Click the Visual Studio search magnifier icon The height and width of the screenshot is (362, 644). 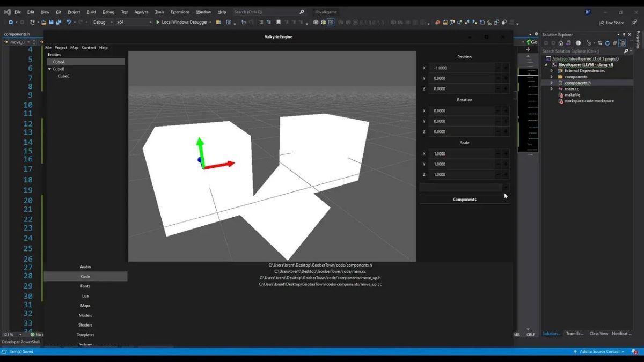click(x=302, y=12)
